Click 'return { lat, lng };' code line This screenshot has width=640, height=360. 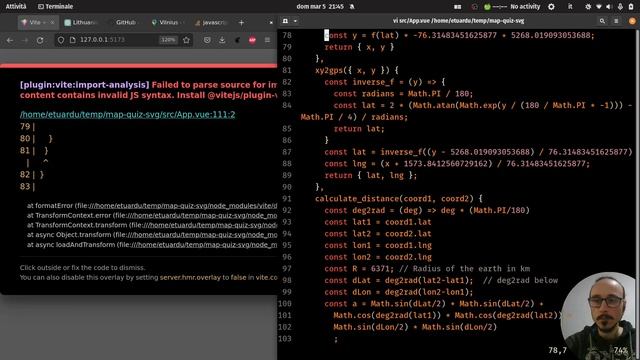point(371,176)
